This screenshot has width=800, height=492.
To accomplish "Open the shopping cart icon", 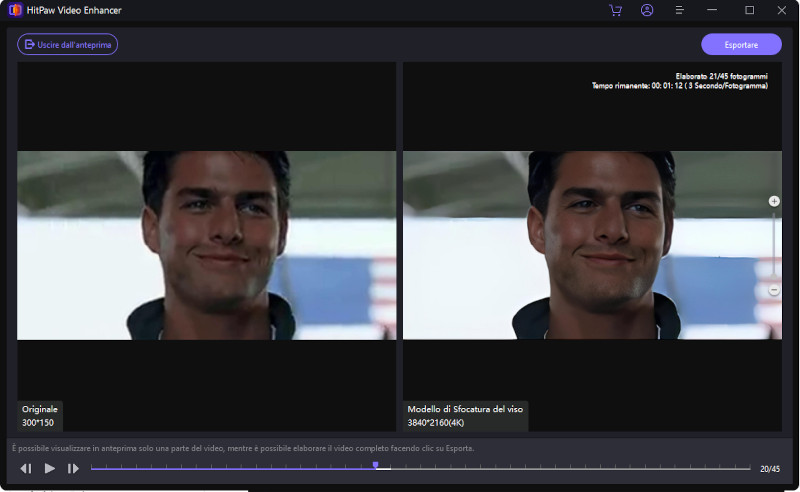I will [615, 10].
